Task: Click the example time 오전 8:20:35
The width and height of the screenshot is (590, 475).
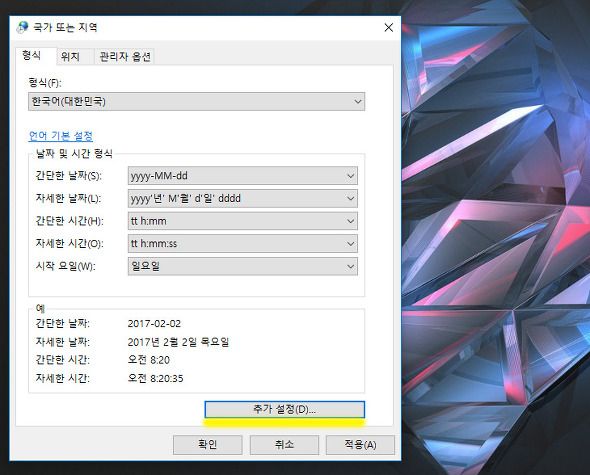Action: (155, 378)
